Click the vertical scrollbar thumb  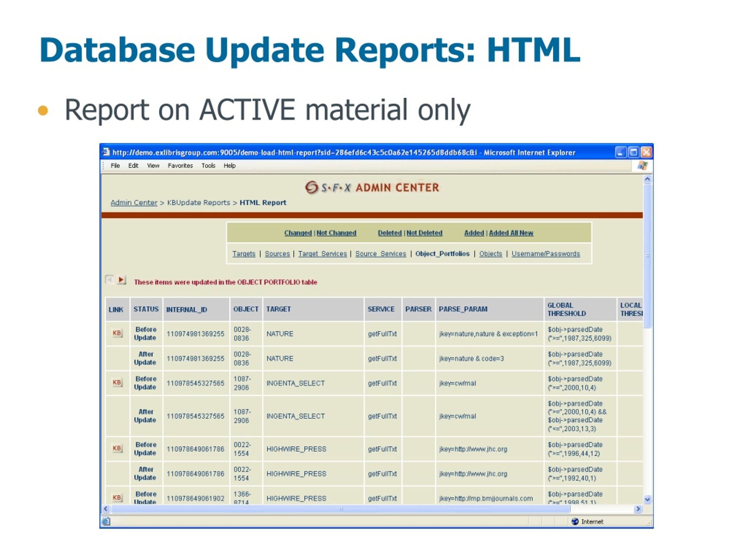click(x=647, y=256)
